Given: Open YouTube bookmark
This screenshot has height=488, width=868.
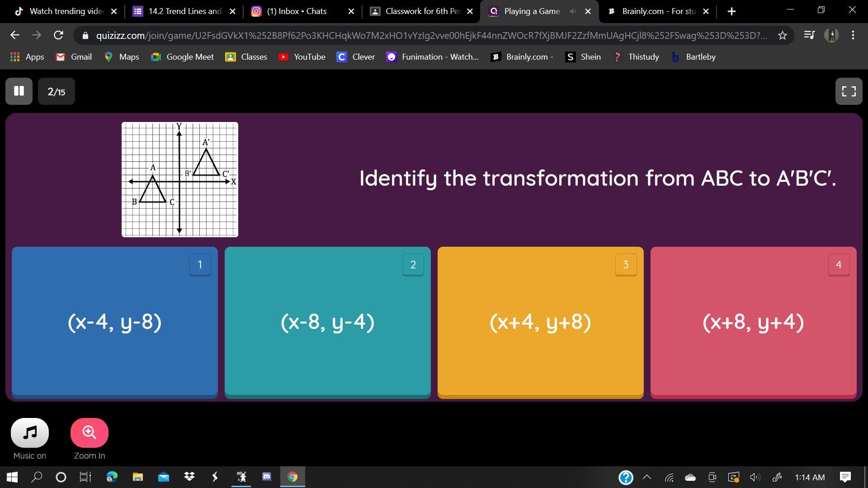Looking at the screenshot, I should point(302,57).
